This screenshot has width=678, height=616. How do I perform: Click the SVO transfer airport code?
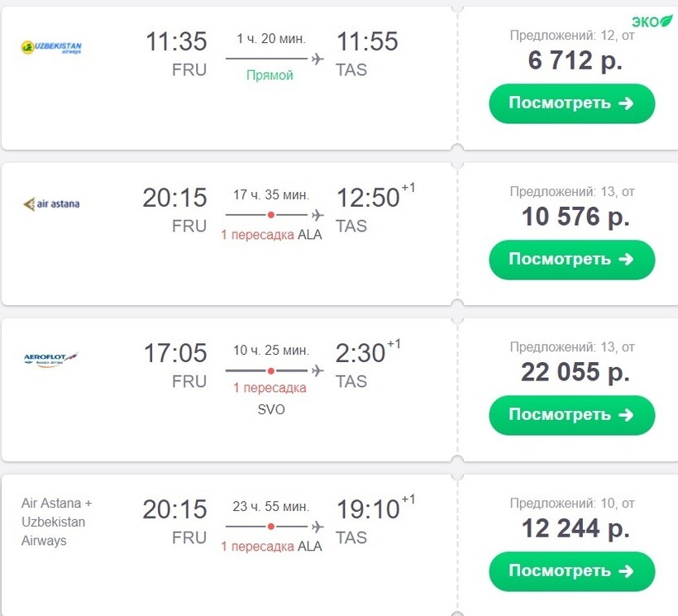[270, 408]
